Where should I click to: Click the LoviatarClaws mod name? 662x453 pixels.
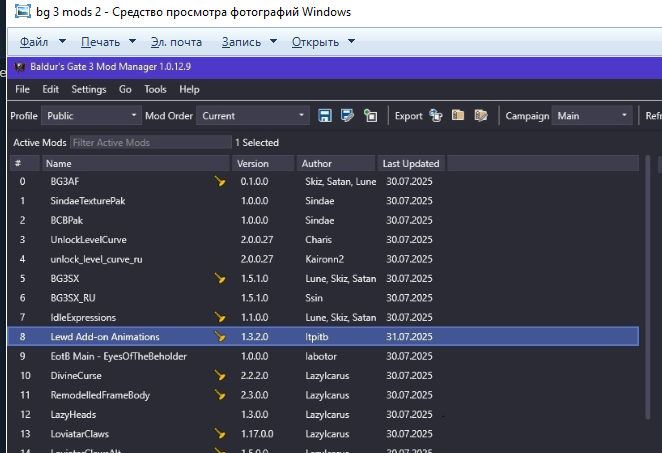pos(79,434)
